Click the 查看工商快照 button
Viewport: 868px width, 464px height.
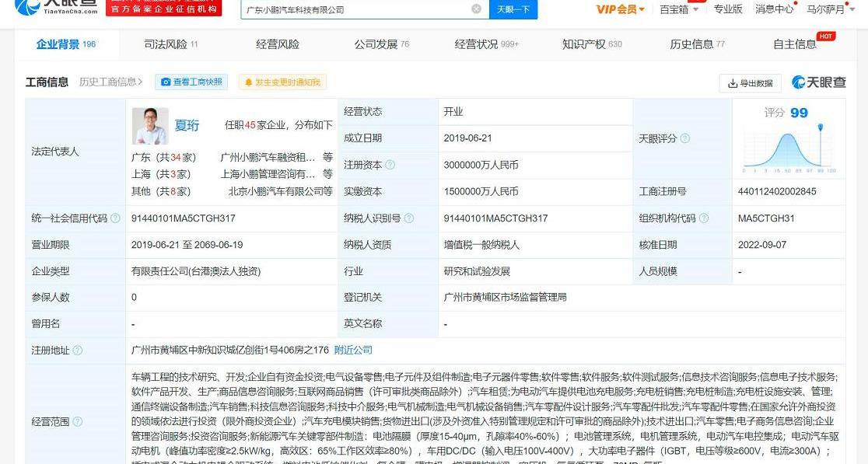pyautogui.click(x=191, y=82)
